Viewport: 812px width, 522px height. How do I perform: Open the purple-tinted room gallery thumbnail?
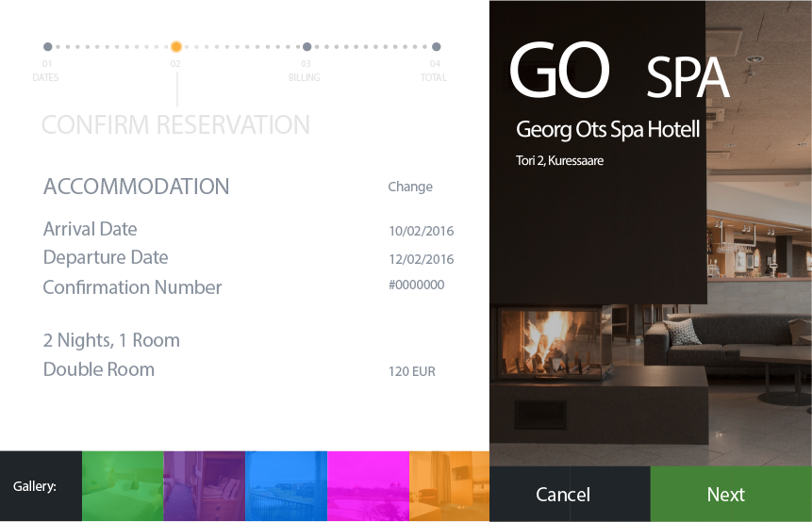(x=204, y=486)
